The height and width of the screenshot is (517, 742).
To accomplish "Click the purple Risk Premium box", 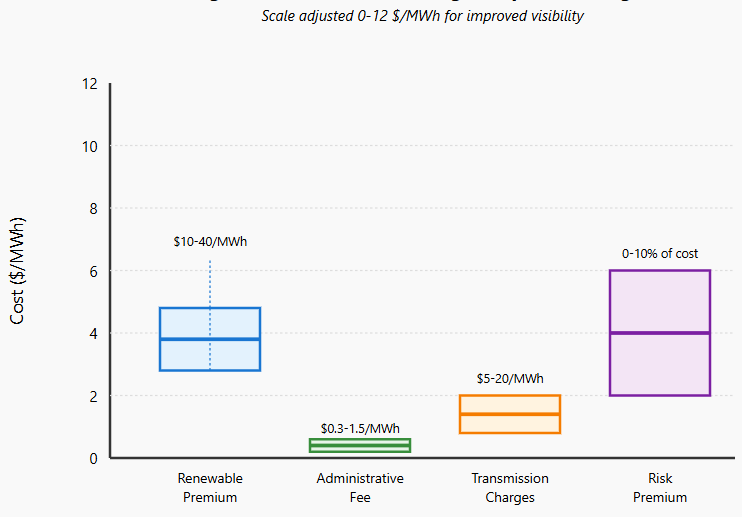I will coord(660,333).
